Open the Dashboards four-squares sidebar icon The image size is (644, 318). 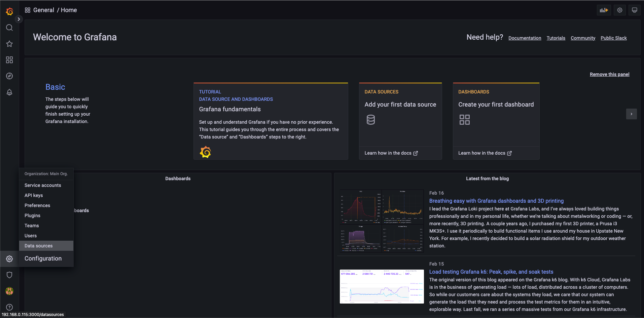[9, 60]
